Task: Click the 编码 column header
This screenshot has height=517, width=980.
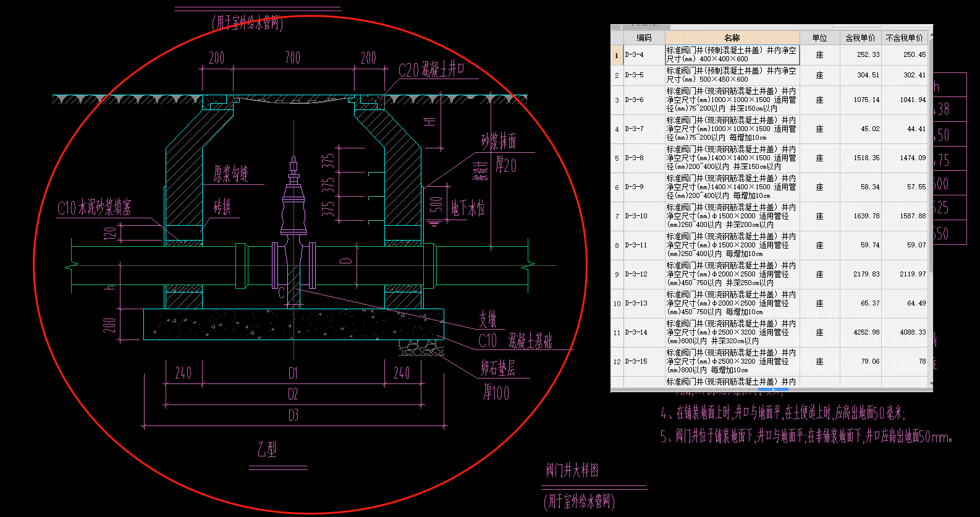Action: pos(644,38)
